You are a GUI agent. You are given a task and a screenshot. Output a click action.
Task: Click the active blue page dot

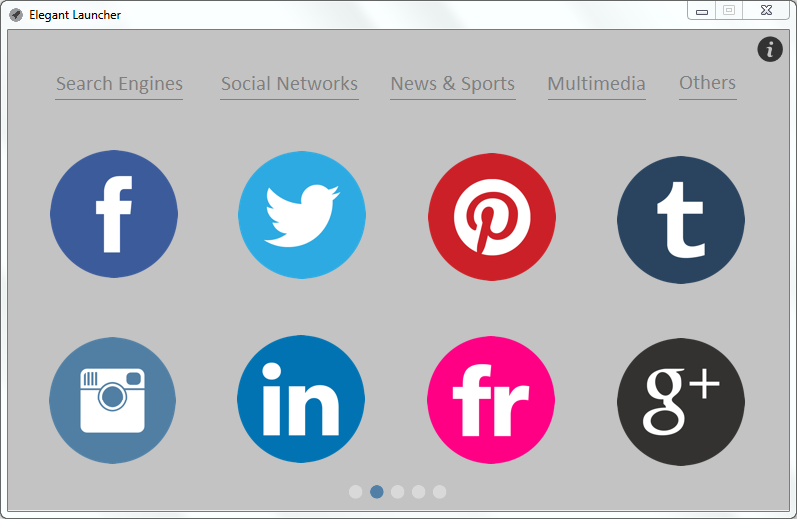[377, 492]
